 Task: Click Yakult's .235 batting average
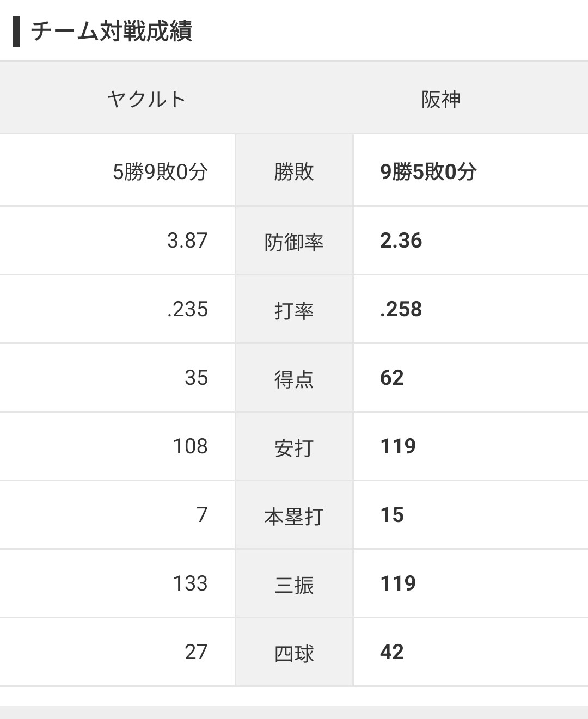click(187, 309)
